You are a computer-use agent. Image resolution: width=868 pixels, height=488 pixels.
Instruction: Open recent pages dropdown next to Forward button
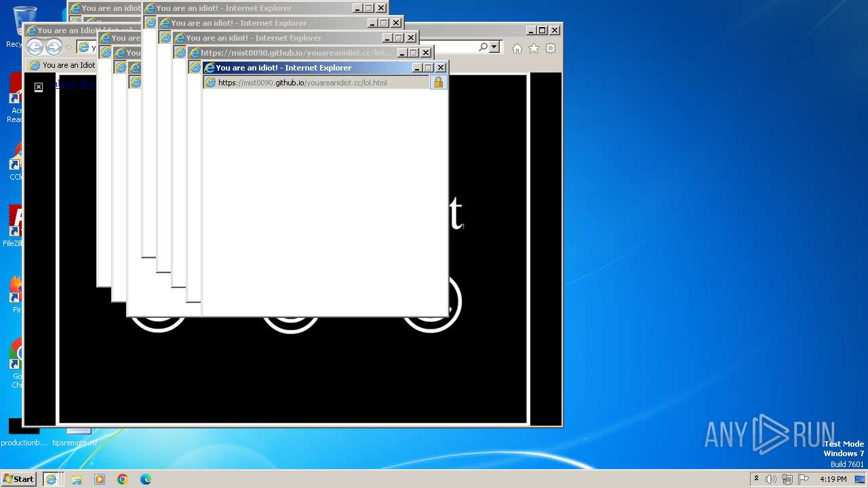[x=68, y=47]
